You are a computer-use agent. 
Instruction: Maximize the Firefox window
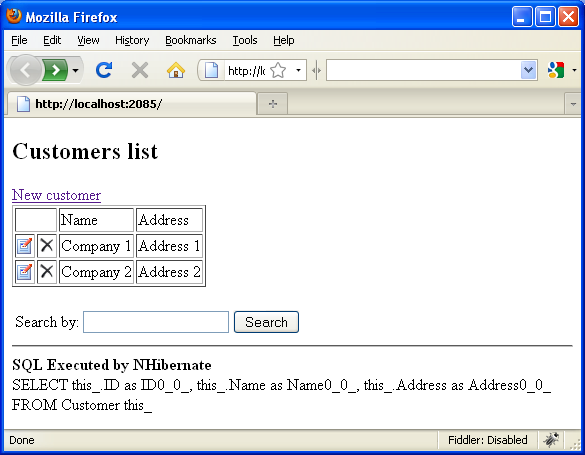(545, 17)
